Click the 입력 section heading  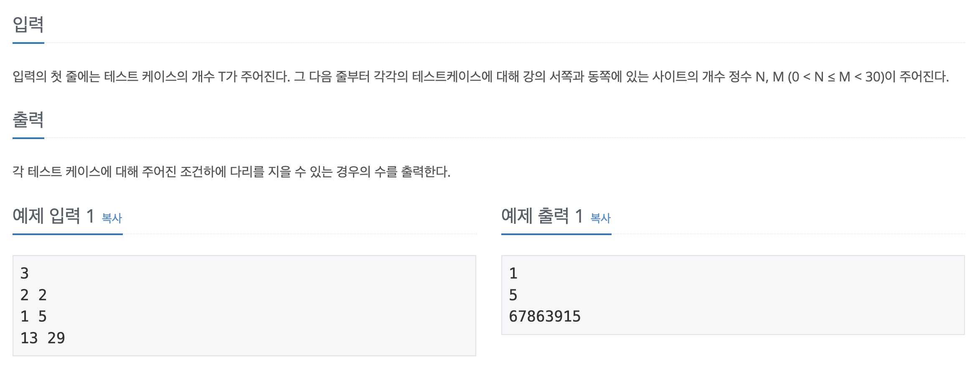(28, 24)
